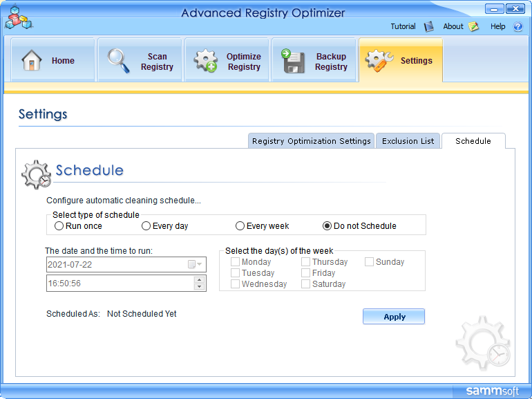Viewport: 532px width, 399px height.
Task: Close the Advanced Registry Optimizer window
Action: pyautogui.click(x=515, y=9)
